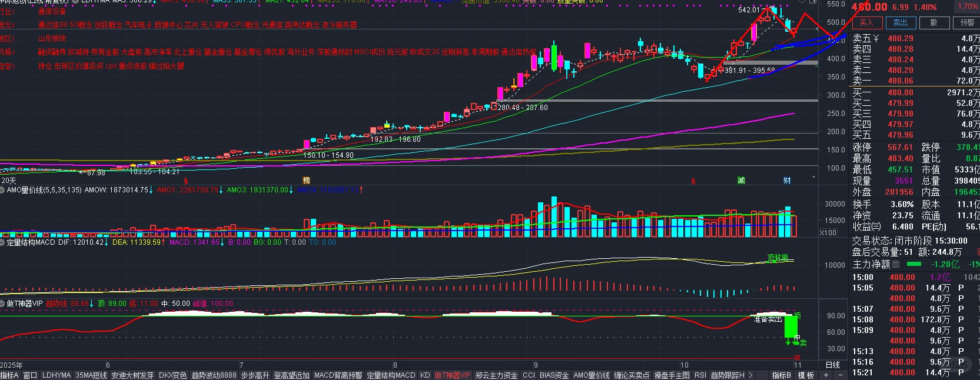Viewport: 980px width, 380px height.
Task: Select the 35MA短线 indicator tab
Action: [91, 375]
